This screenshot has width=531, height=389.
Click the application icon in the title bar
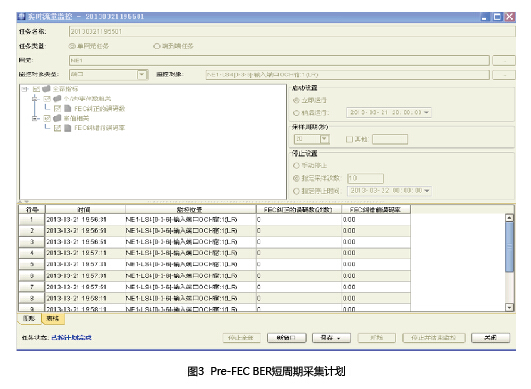22,17
